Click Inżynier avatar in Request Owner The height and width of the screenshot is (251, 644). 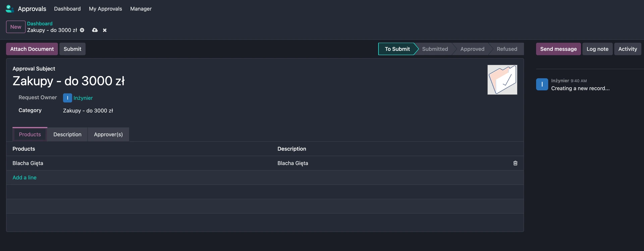pyautogui.click(x=67, y=98)
